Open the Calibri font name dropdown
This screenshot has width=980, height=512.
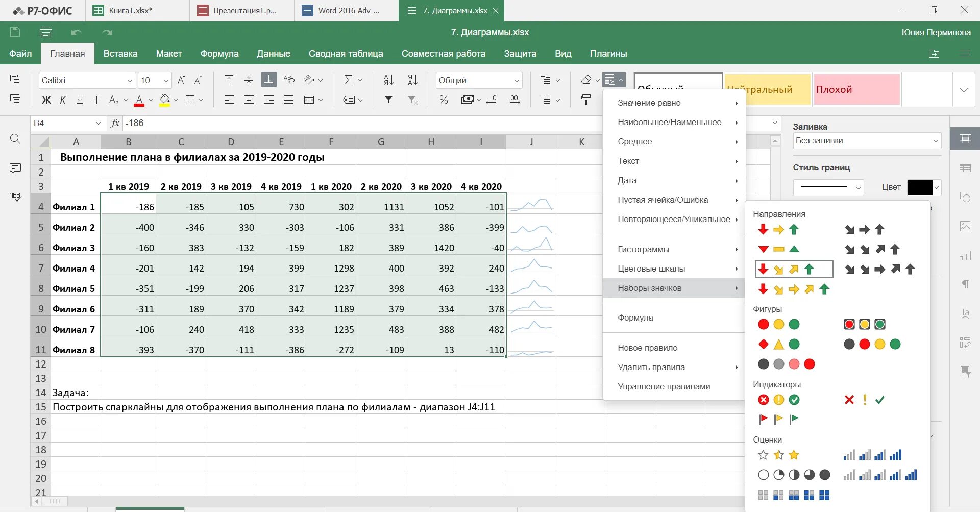pos(130,81)
